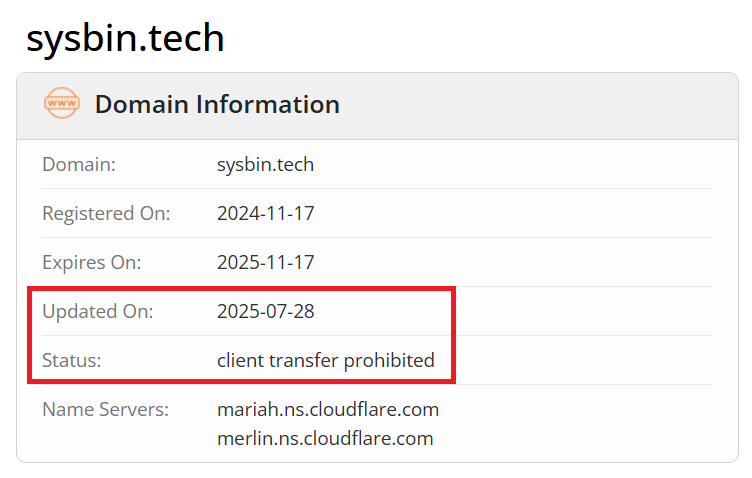Click the Expires On: label

tap(92, 262)
